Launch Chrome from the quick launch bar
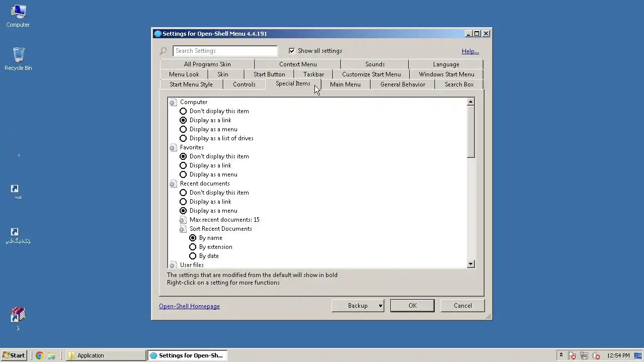644x362 pixels. pos(39,355)
